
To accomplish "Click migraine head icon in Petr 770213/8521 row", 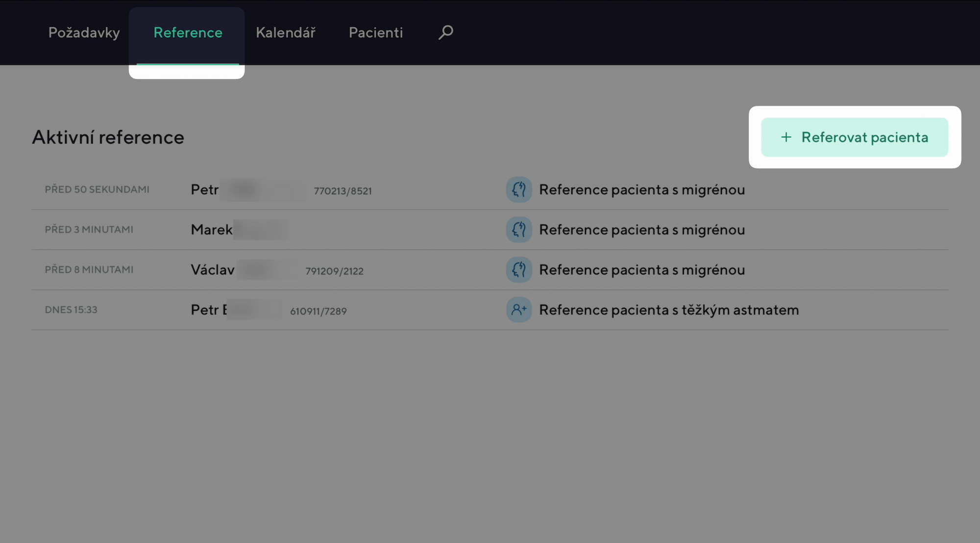I will click(519, 189).
